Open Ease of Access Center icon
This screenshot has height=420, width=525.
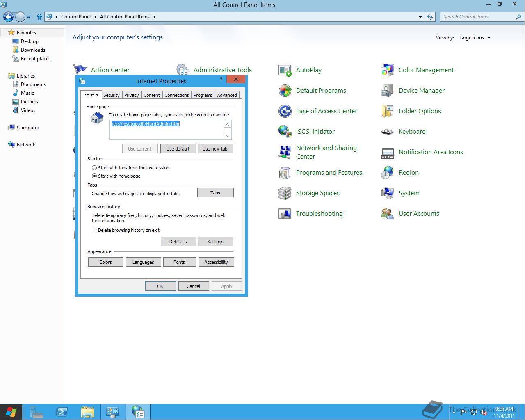(285, 111)
